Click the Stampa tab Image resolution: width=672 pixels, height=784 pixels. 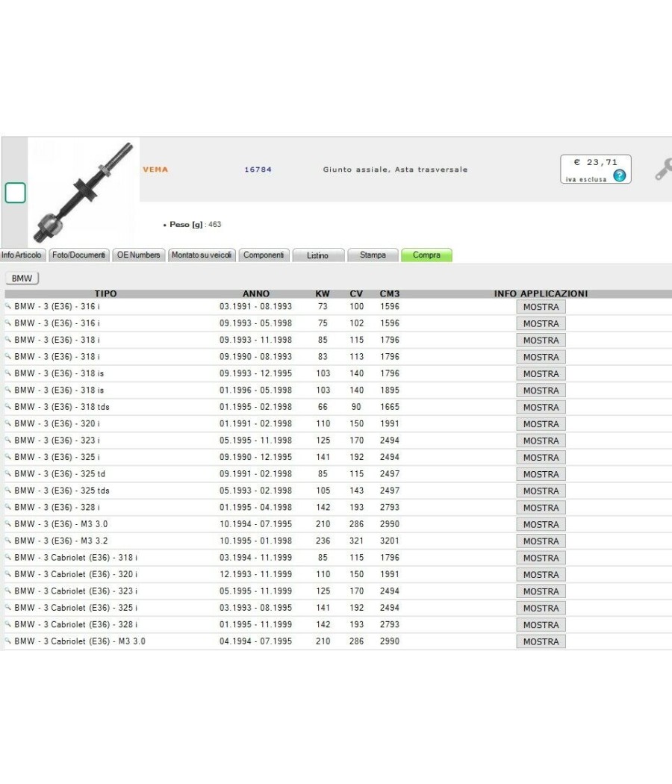coord(373,255)
